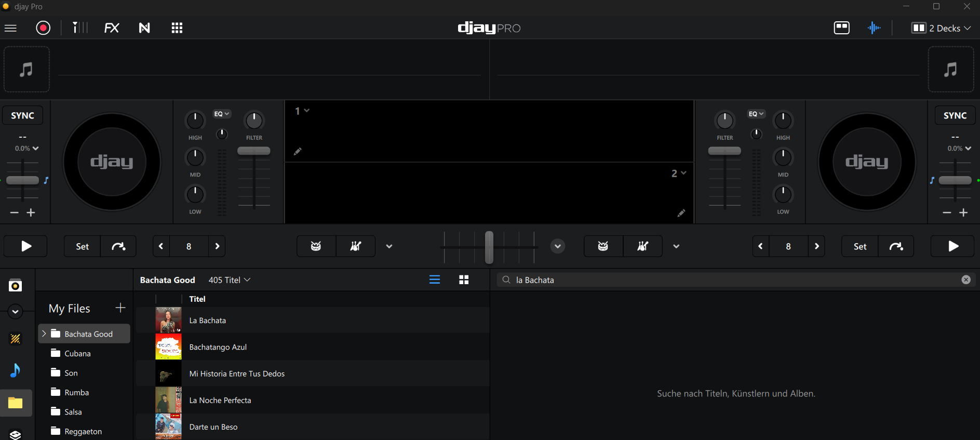Open the hamburger main menu

point(10,28)
